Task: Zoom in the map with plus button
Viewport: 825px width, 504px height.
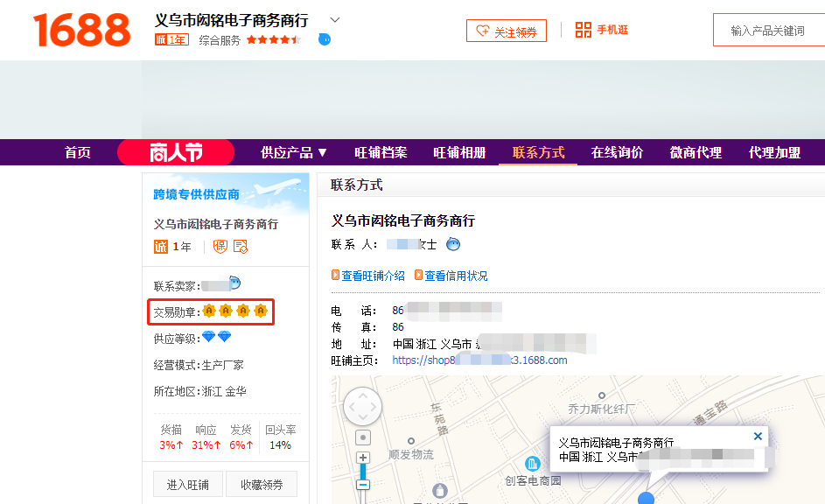Action: 362,458
